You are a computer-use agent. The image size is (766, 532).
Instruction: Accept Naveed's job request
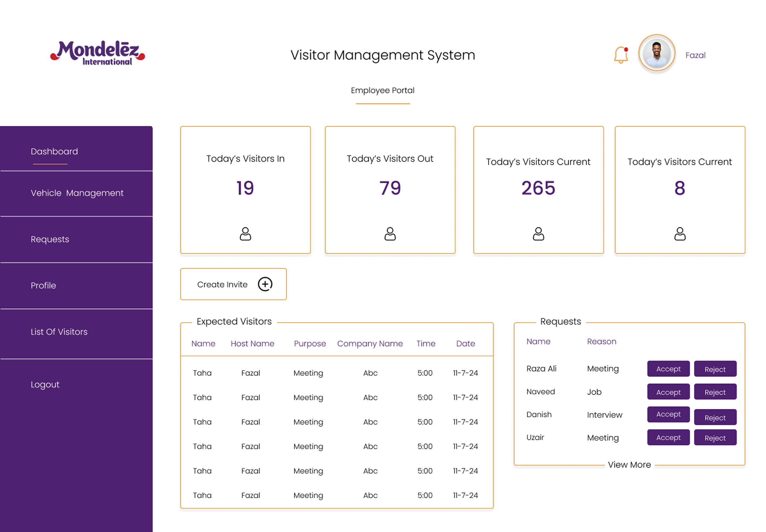(668, 392)
